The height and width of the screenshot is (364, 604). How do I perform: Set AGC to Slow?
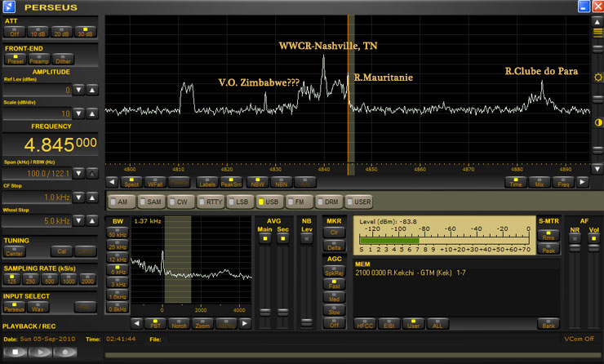tap(334, 310)
